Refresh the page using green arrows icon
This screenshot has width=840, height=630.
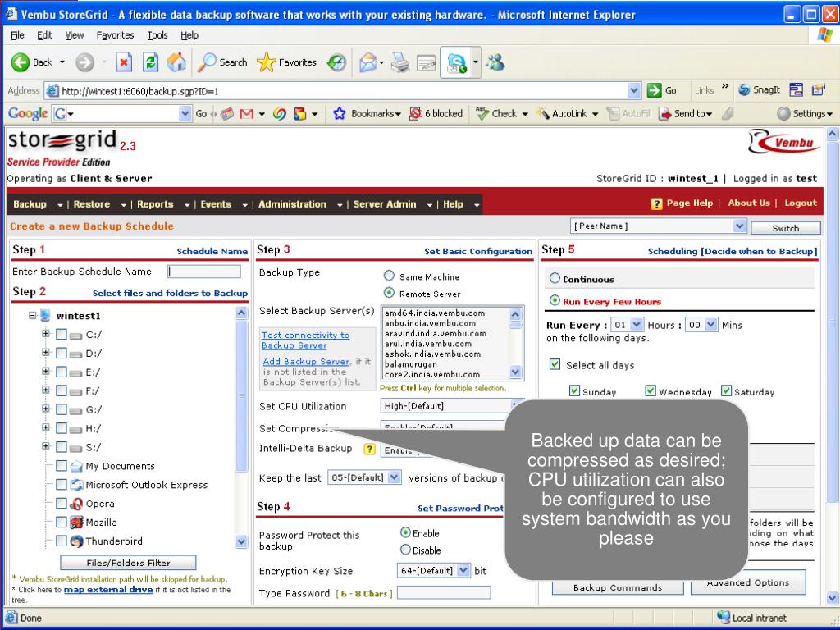(x=151, y=62)
